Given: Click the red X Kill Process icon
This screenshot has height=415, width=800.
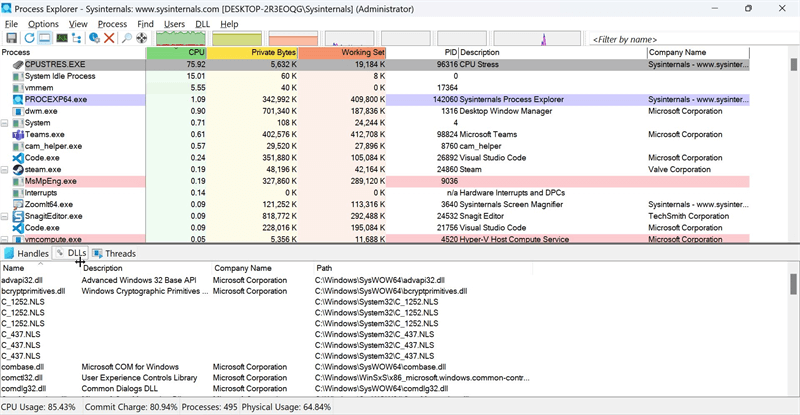Looking at the screenshot, I should click(x=108, y=38).
